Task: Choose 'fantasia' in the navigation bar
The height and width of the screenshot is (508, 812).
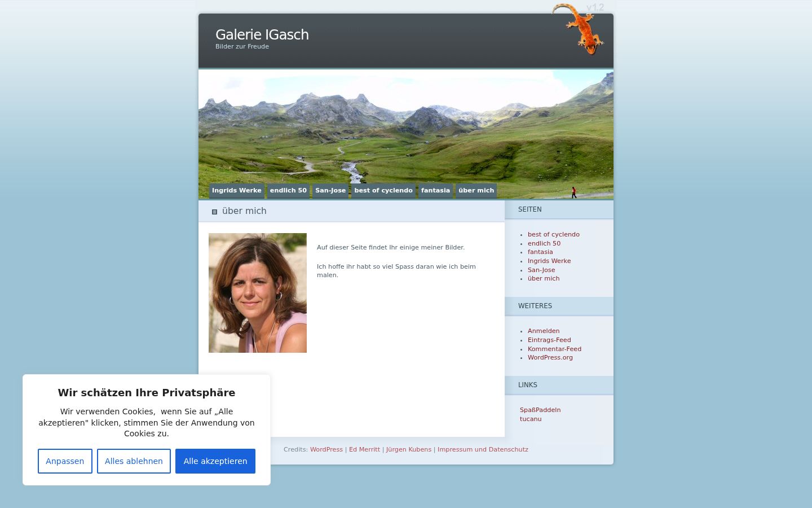Action: [435, 190]
